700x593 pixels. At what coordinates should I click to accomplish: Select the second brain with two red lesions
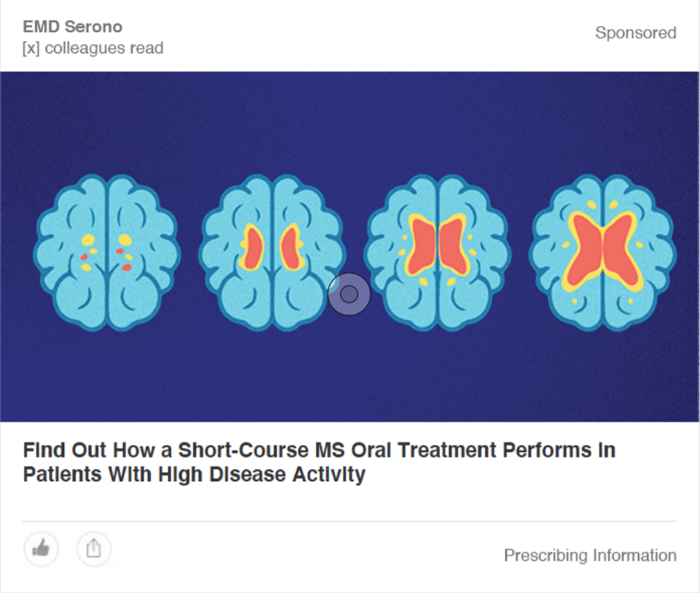coord(272,252)
